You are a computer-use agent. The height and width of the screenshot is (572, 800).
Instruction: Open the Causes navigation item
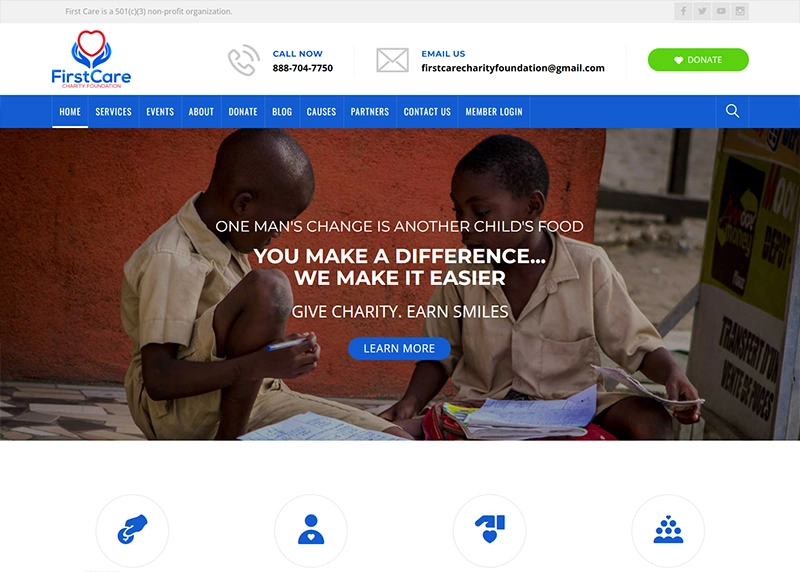point(321,112)
